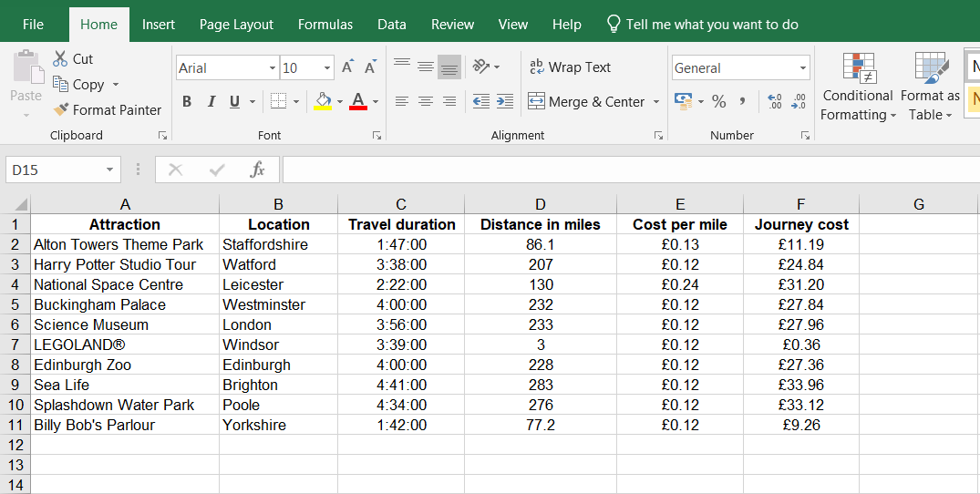Viewport: 980px width, 494px height.
Task: Expand the Arial font name dropdown
Action: click(x=273, y=67)
